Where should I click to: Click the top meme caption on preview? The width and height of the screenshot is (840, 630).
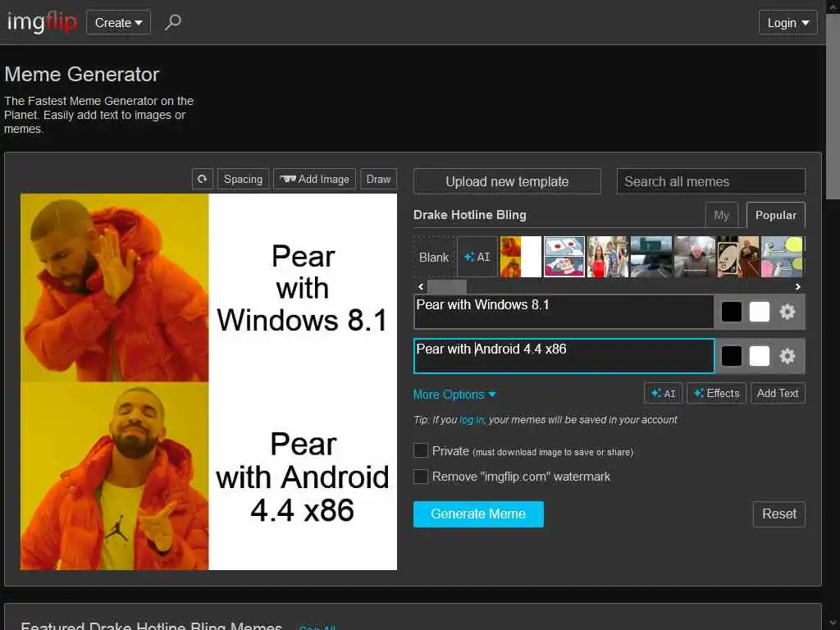[303, 288]
